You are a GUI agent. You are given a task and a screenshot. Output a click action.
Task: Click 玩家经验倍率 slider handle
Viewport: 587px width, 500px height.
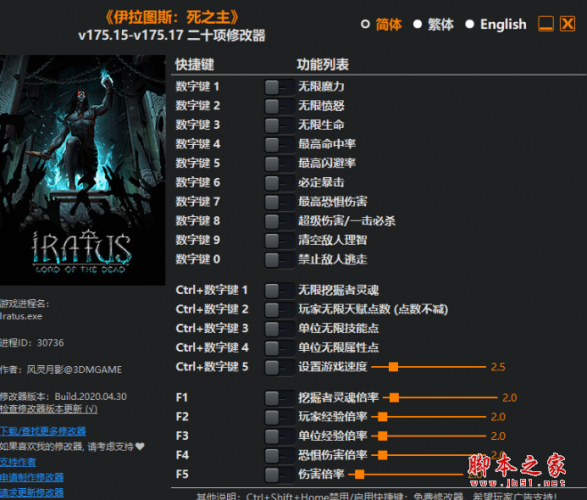(x=382, y=417)
